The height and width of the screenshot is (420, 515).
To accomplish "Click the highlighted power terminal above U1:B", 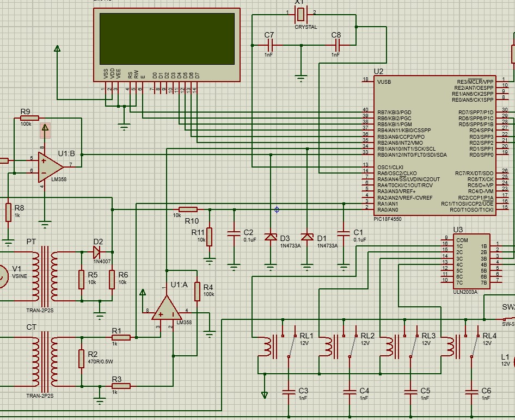I will click(x=45, y=130).
